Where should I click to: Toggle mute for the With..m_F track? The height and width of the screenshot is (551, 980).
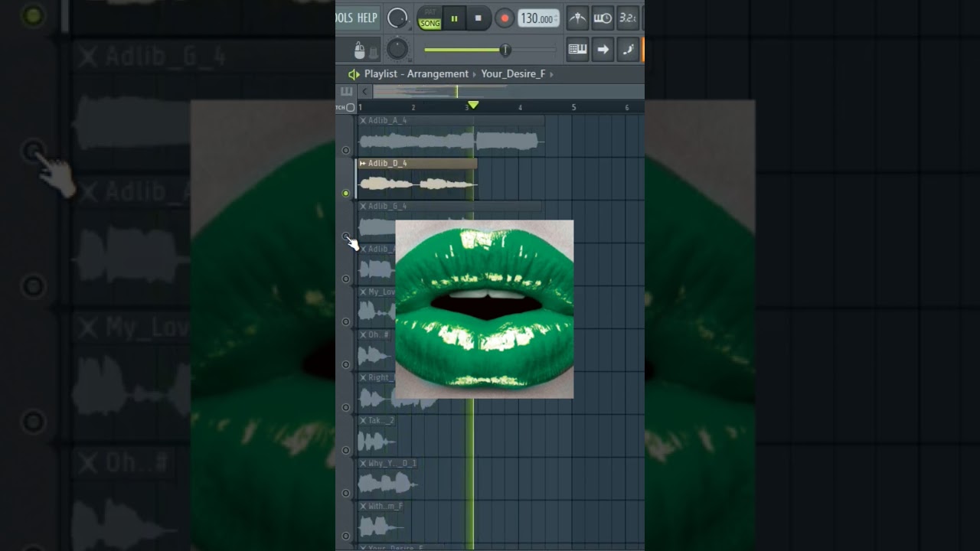[345, 536]
